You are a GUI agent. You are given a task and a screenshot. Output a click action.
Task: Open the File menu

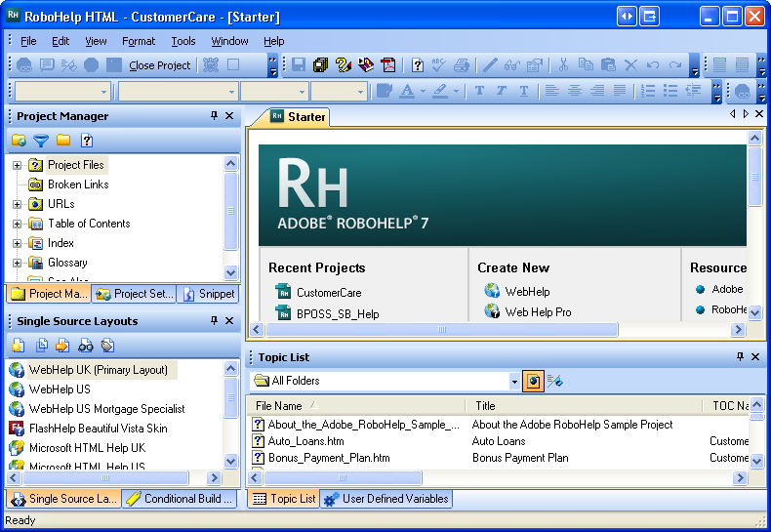(x=28, y=41)
